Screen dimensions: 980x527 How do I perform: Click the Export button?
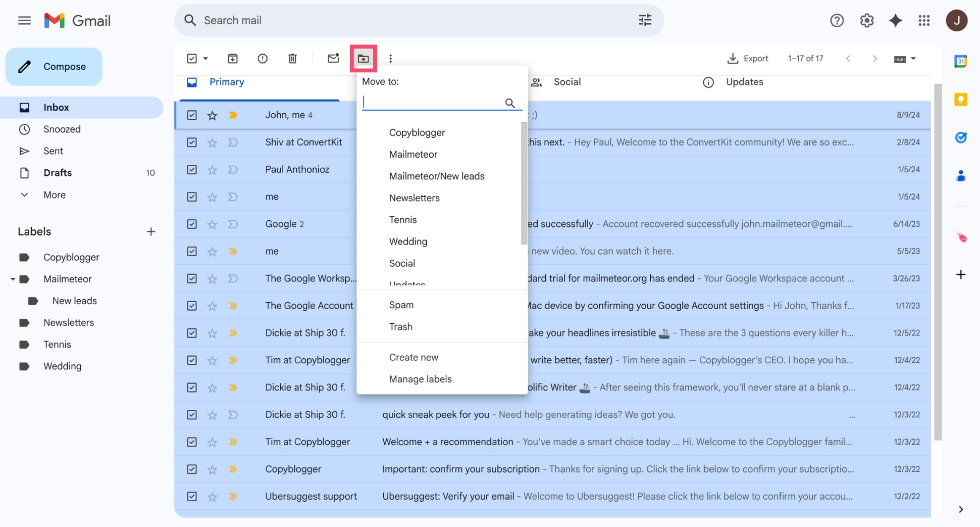coord(748,59)
